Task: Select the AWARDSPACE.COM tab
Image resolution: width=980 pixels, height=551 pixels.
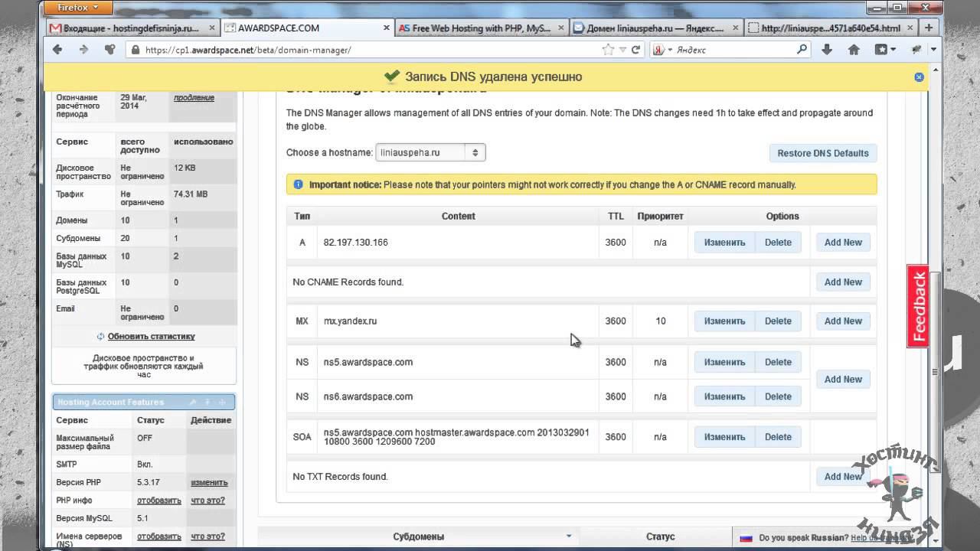Action: pyautogui.click(x=309, y=28)
